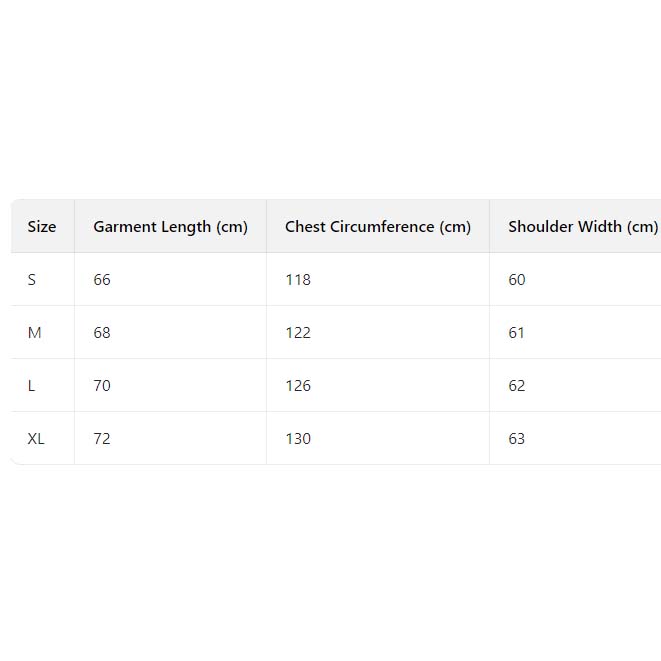Select garment length value 72
Screen dimensions: 661x661
tap(102, 439)
